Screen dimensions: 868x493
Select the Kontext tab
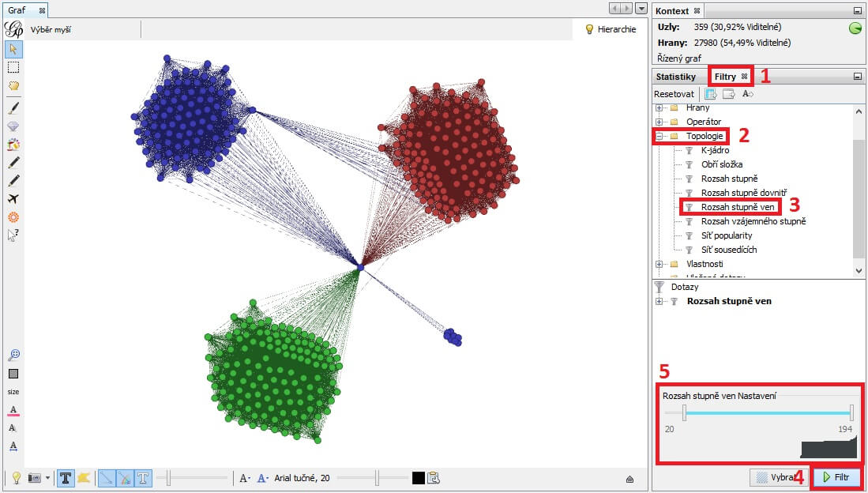[x=678, y=10]
